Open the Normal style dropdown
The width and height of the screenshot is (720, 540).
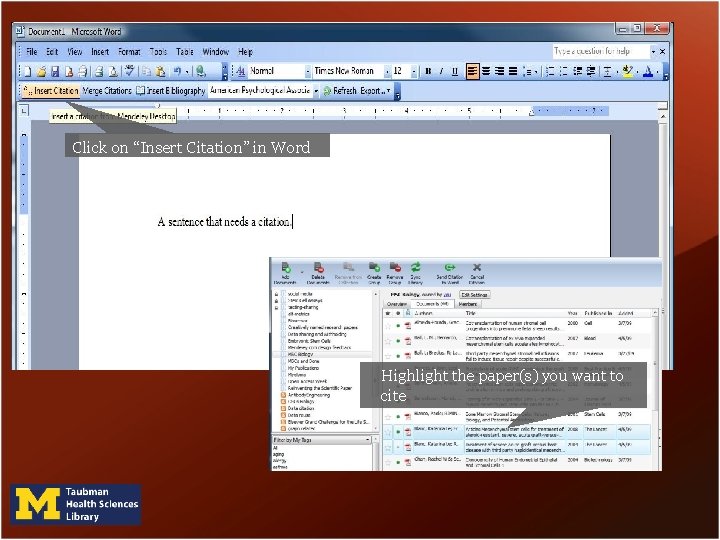coord(307,71)
